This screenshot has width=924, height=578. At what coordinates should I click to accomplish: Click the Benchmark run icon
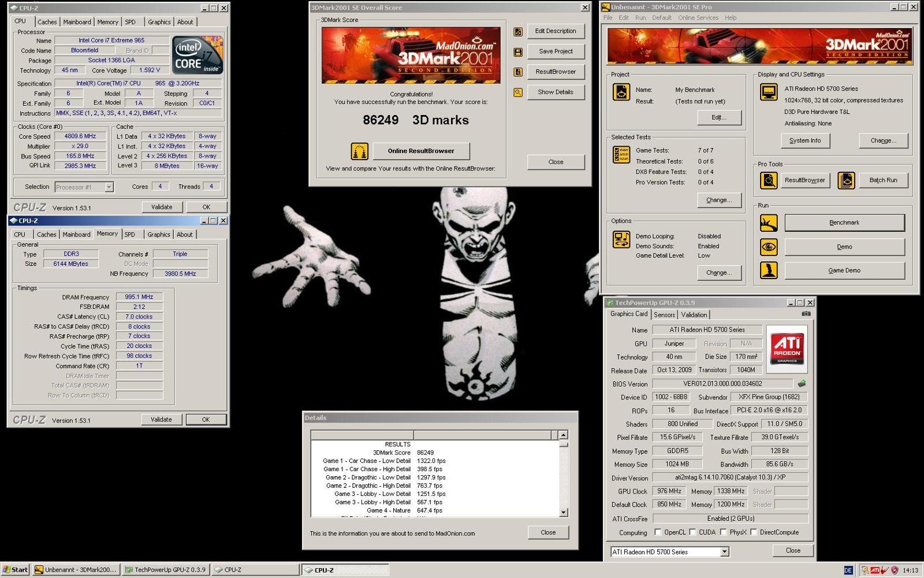[769, 223]
